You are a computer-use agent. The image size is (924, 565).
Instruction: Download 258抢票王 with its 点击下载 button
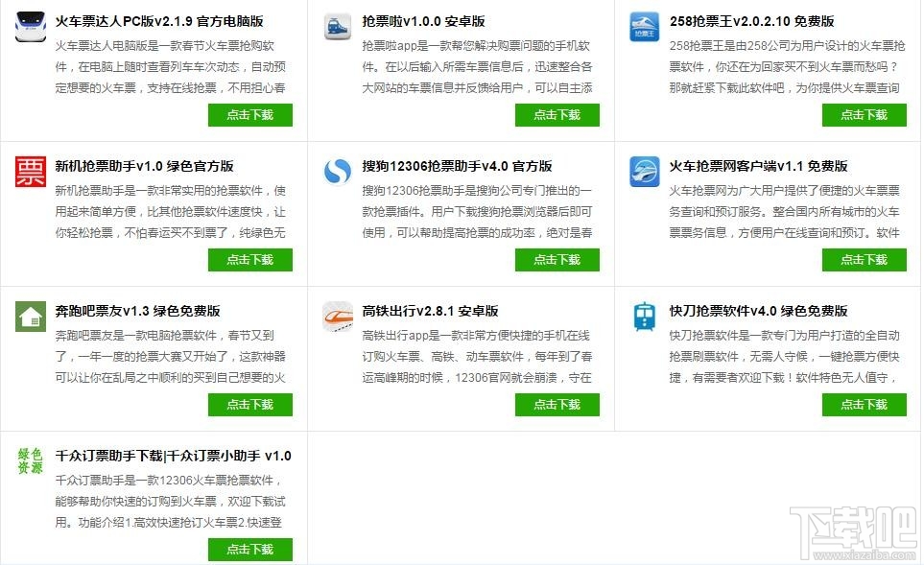(865, 115)
